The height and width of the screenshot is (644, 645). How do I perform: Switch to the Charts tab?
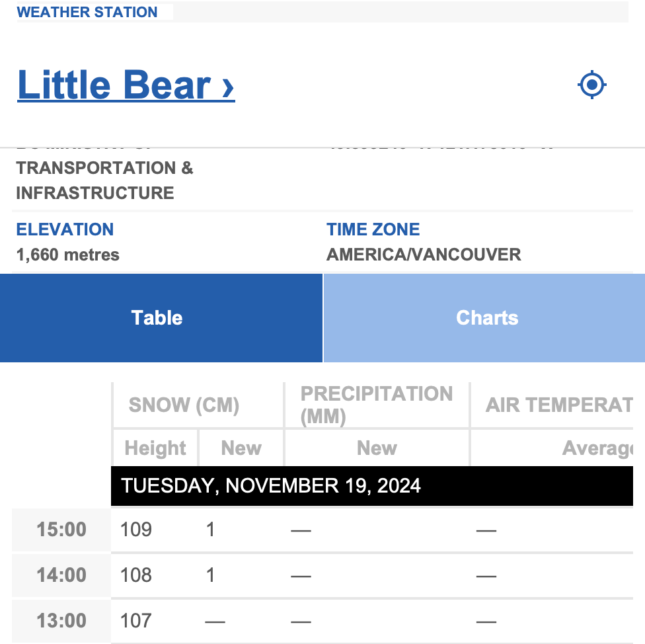(x=484, y=318)
